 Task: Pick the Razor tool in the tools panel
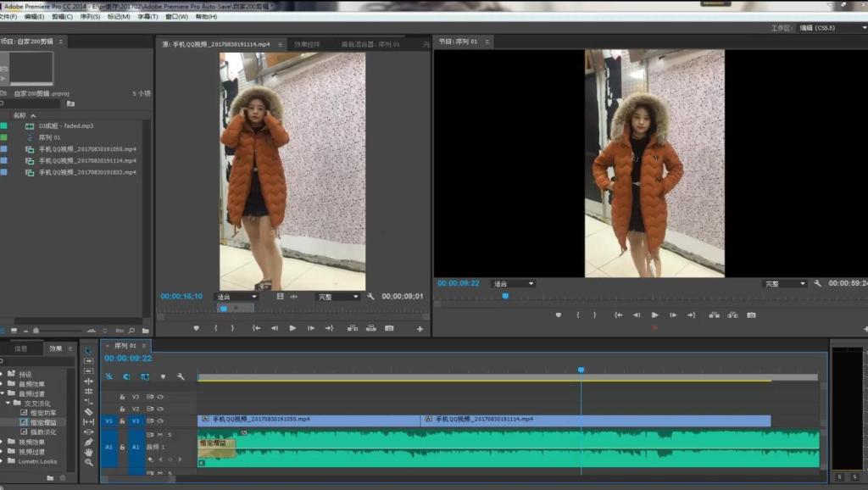pyautogui.click(x=88, y=411)
